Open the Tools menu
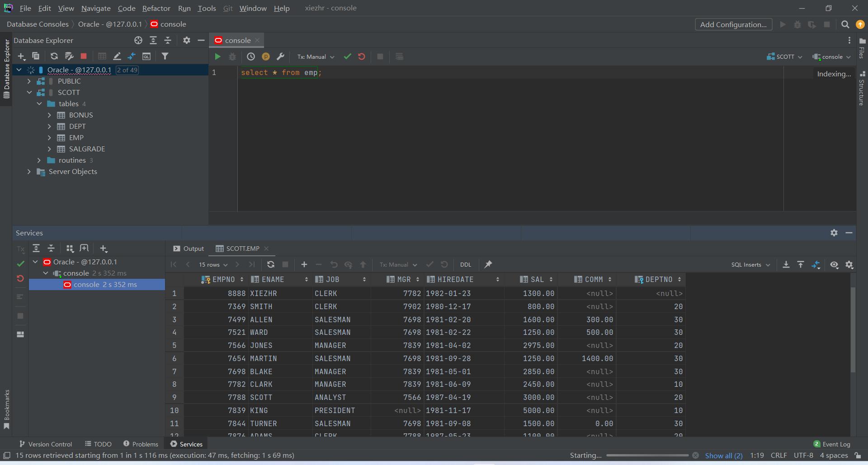This screenshot has width=868, height=465. click(x=207, y=8)
